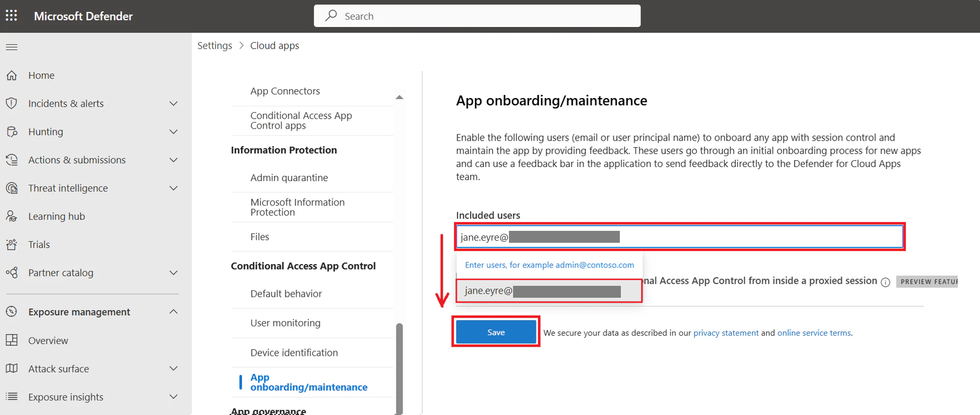Click the Hunting icon in sidebar
The width and height of the screenshot is (980, 415).
pos(11,132)
